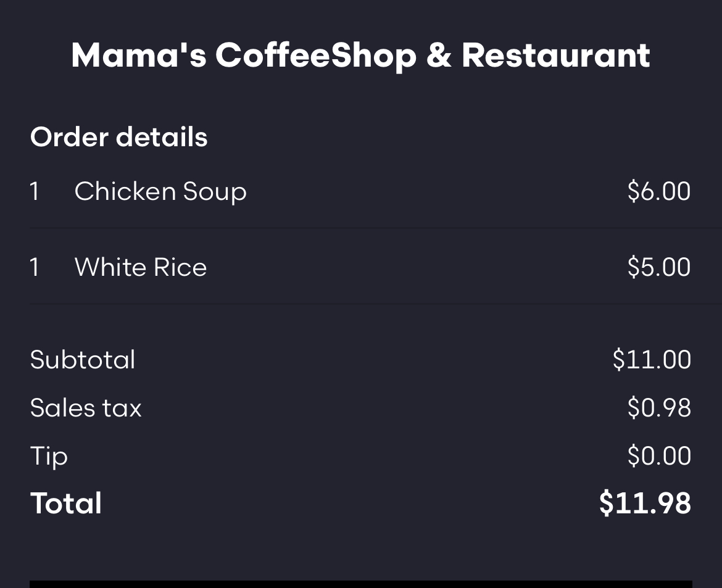Select the bold Total label
722x588 pixels.
66,503
